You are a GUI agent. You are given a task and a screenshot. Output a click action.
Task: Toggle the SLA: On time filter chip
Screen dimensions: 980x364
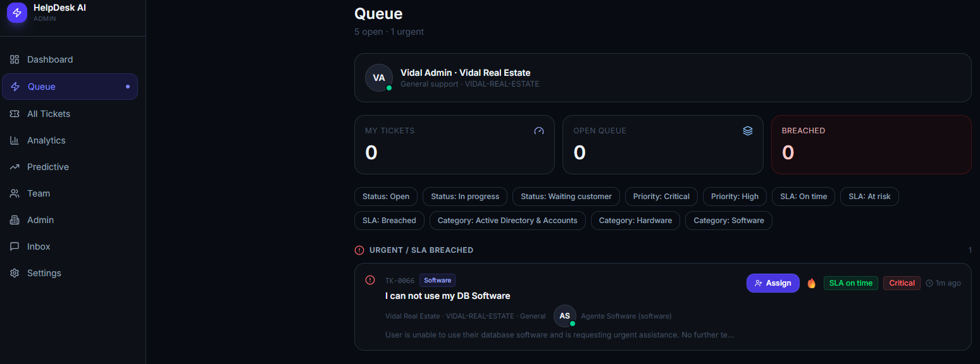(803, 197)
